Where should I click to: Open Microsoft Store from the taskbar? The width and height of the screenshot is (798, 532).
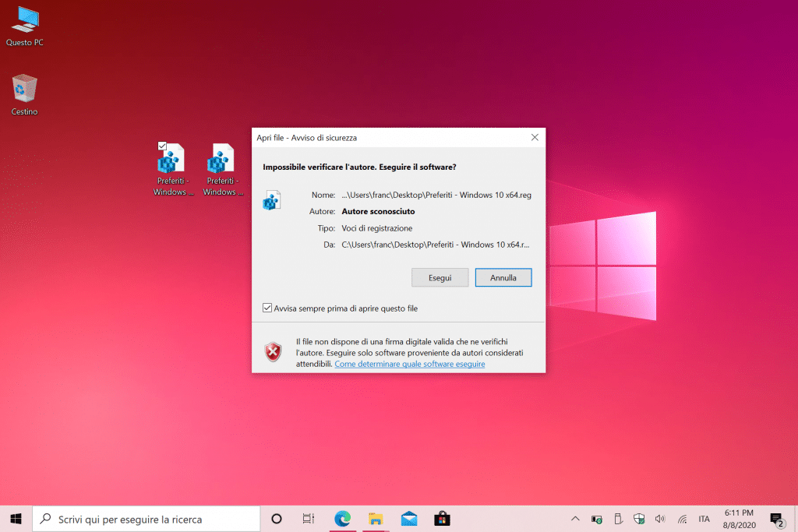tap(442, 519)
